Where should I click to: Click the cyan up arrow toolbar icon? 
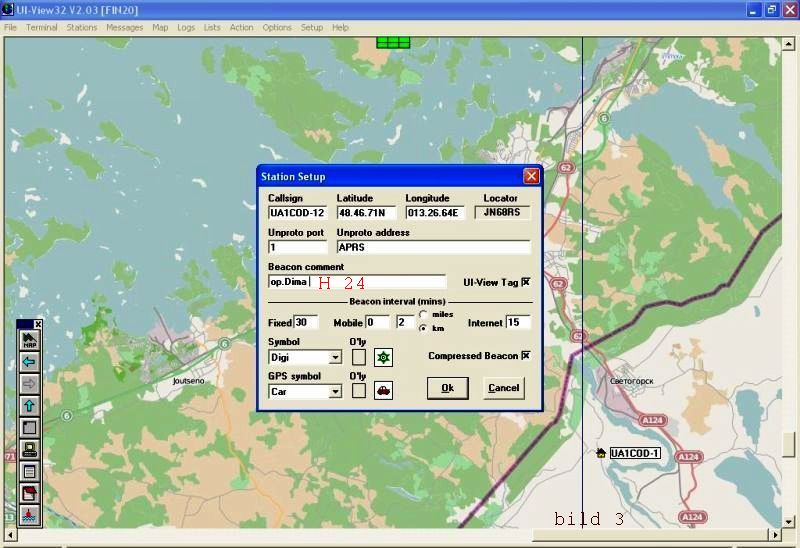click(29, 406)
